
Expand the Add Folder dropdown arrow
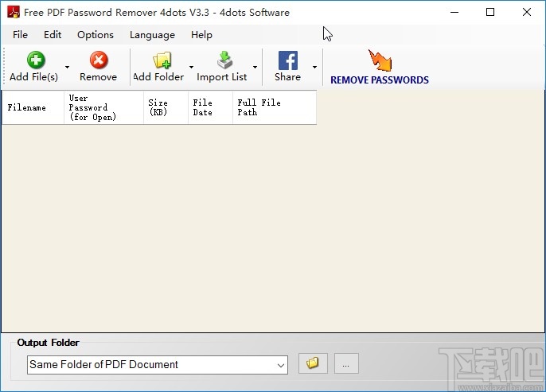tap(191, 67)
